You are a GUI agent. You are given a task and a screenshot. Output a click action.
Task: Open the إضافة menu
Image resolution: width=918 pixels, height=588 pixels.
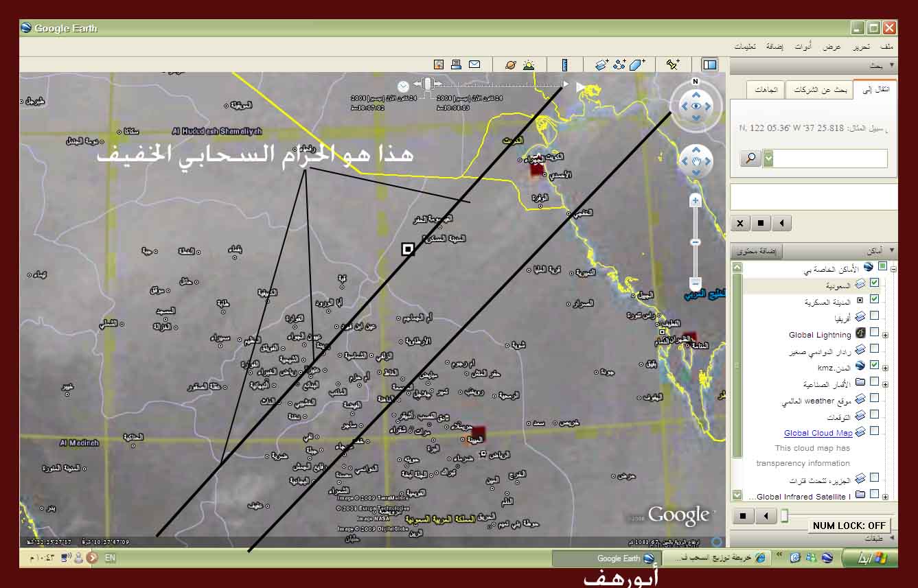[775, 46]
